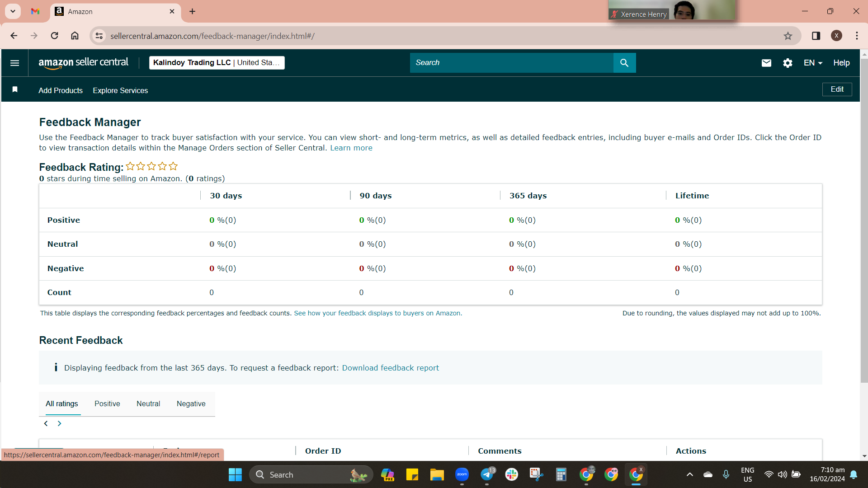Open Slack from the taskbar
The height and width of the screenshot is (488, 868).
pos(512,474)
